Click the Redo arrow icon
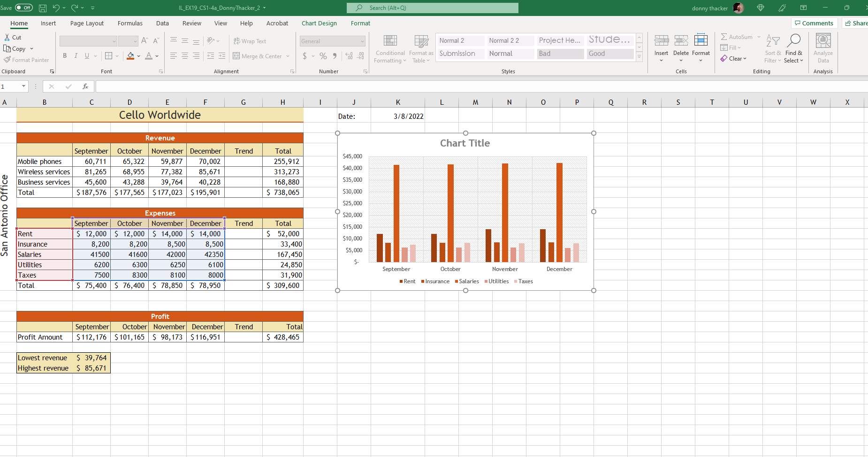Viewport: 868px width, 457px height. [x=75, y=8]
